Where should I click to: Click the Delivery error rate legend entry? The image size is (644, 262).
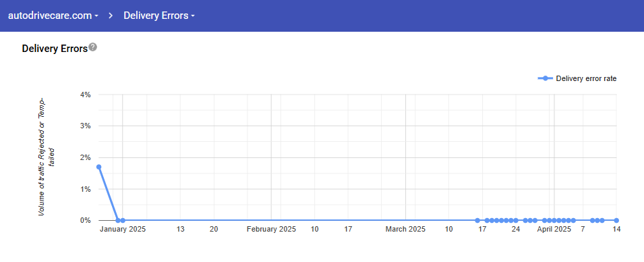[577, 78]
